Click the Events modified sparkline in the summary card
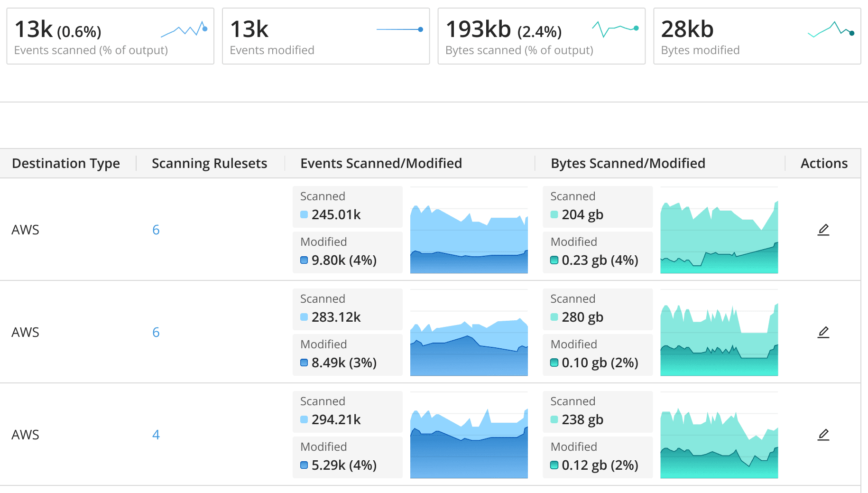 [x=399, y=29]
